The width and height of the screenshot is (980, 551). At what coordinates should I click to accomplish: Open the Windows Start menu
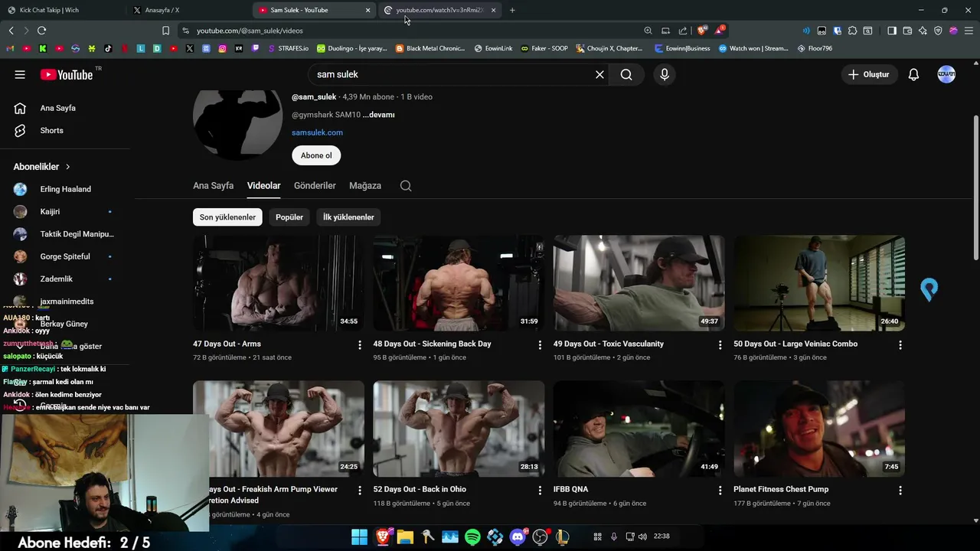coord(359,537)
